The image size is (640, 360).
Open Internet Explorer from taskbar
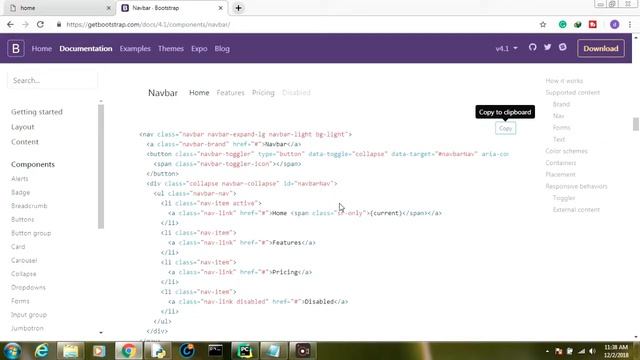41,351
